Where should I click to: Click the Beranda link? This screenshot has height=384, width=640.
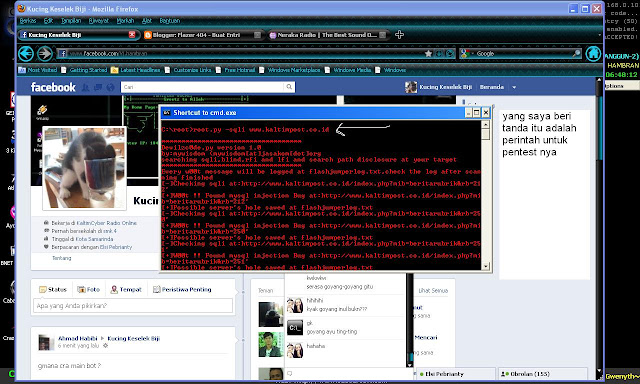pos(491,87)
